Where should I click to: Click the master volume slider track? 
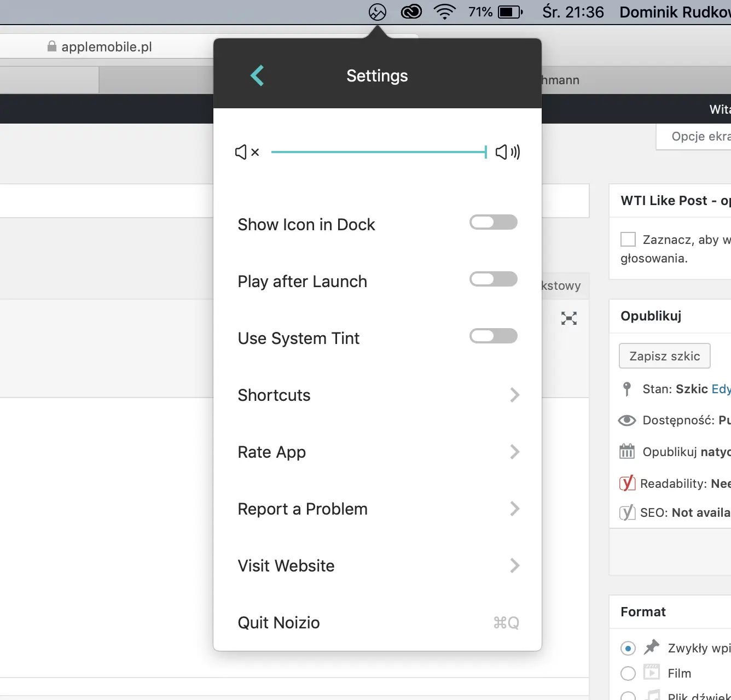[378, 152]
